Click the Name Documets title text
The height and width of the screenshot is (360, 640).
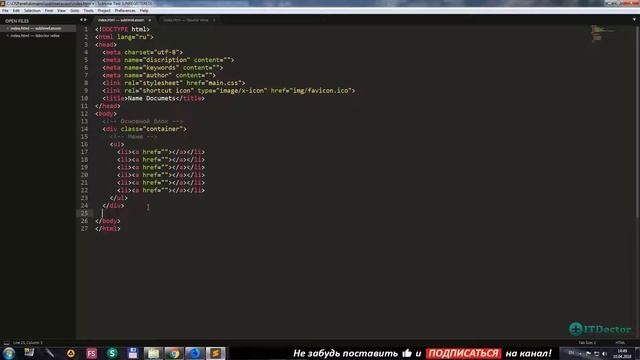(151, 98)
